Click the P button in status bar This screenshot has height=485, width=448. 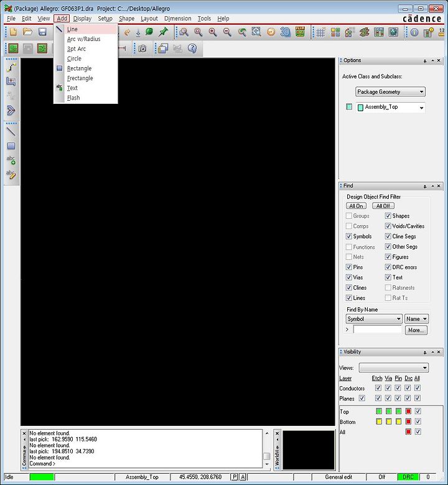click(235, 477)
